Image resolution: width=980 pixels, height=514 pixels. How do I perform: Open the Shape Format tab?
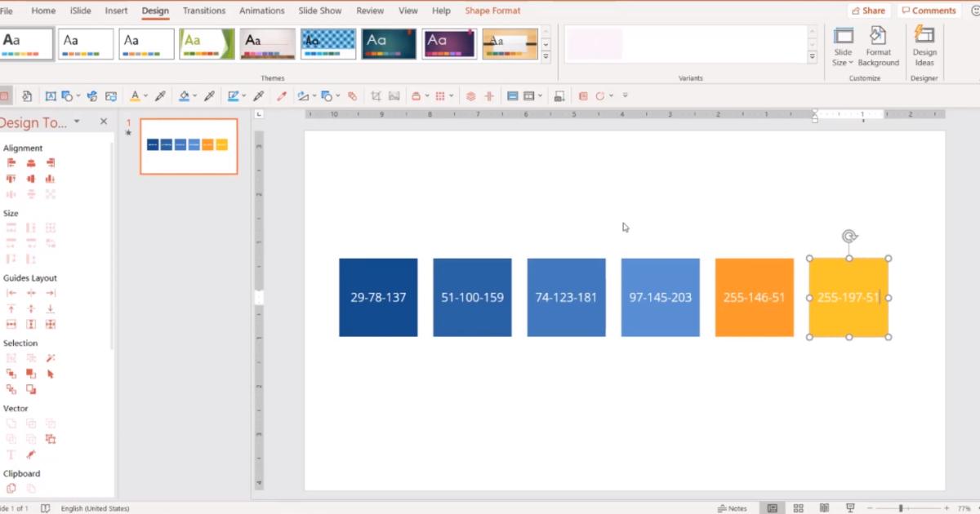pyautogui.click(x=492, y=11)
